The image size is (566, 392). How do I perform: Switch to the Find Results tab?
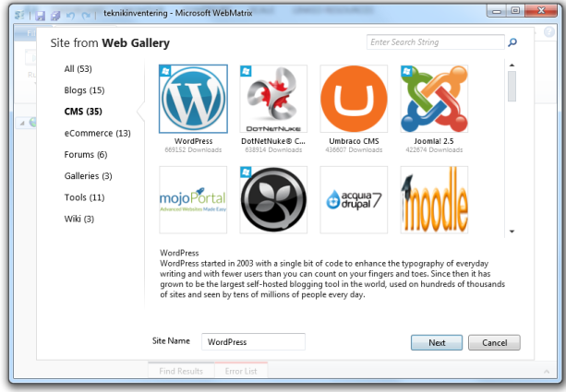[x=181, y=371]
